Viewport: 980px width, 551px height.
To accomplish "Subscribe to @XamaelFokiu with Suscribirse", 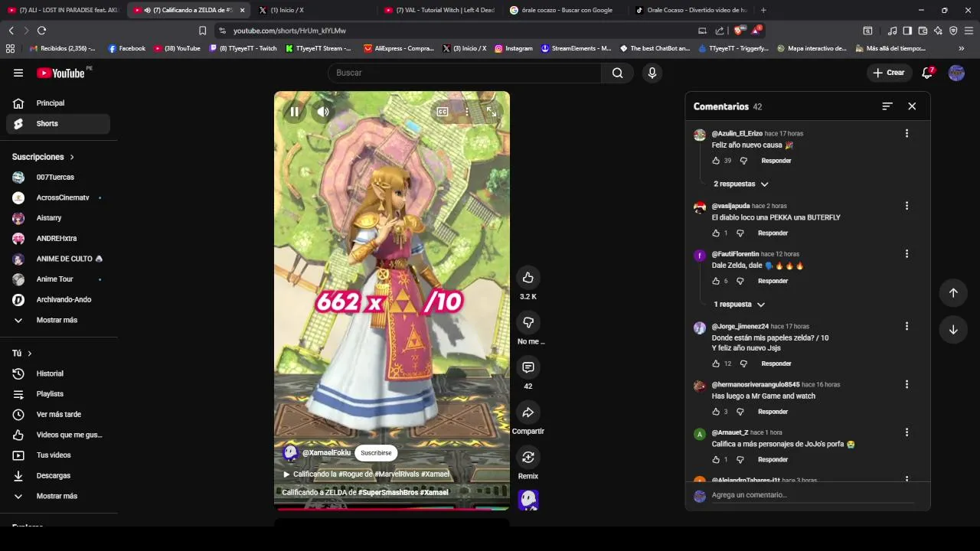I will point(376,453).
